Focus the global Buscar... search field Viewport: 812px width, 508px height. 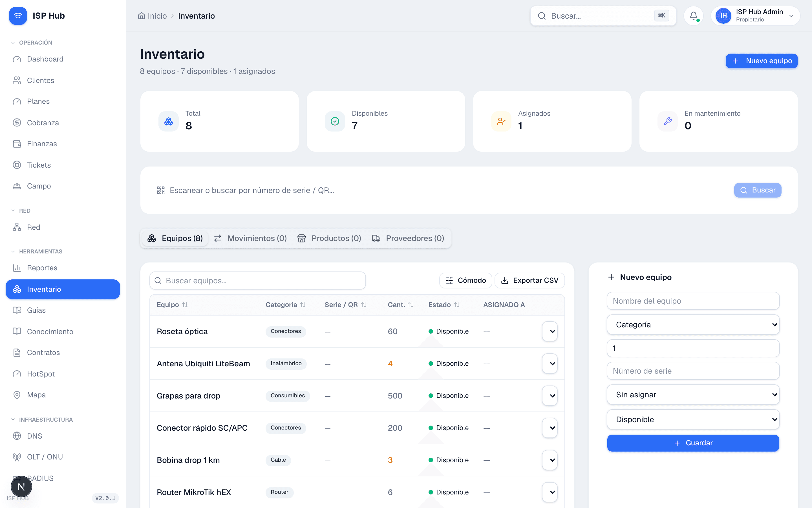[603, 16]
